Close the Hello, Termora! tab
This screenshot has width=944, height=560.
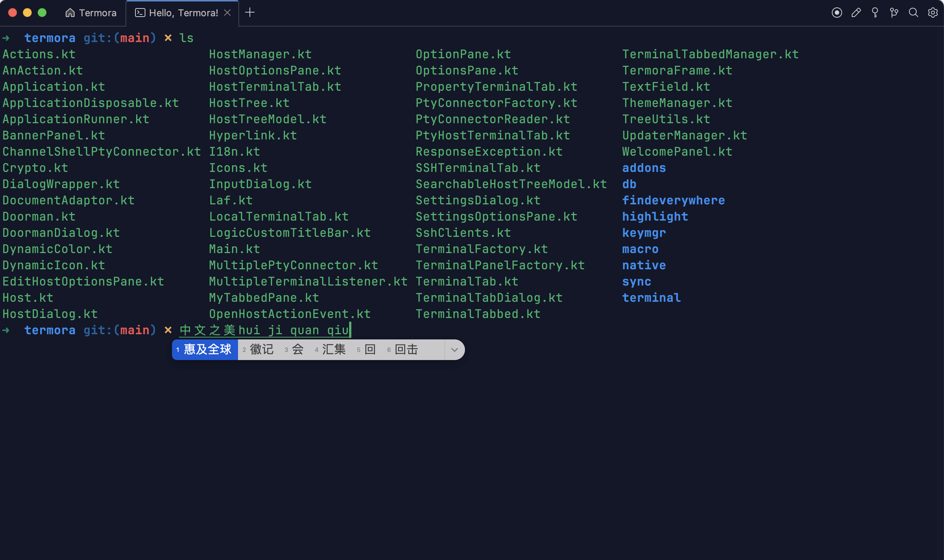[227, 13]
